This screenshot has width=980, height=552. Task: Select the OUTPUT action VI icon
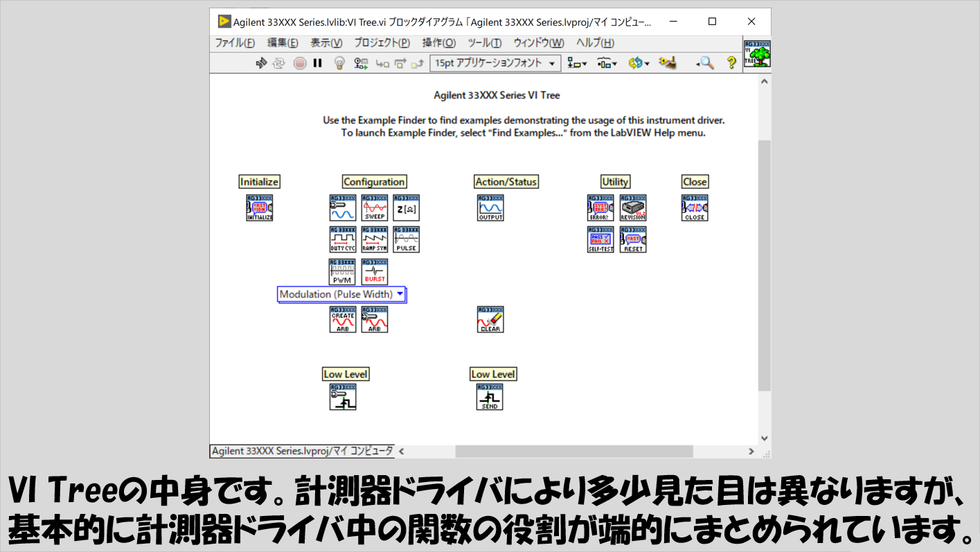point(490,208)
